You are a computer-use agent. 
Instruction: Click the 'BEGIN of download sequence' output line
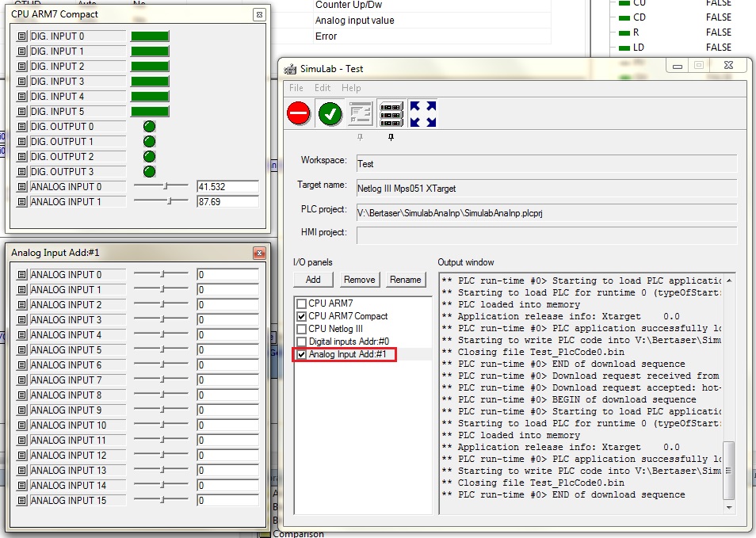[569, 399]
